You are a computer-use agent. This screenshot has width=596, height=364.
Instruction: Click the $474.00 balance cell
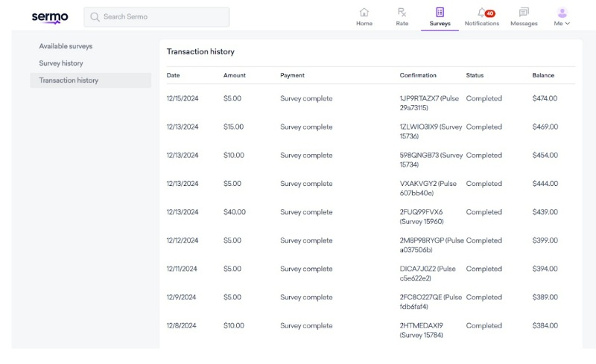click(x=545, y=98)
